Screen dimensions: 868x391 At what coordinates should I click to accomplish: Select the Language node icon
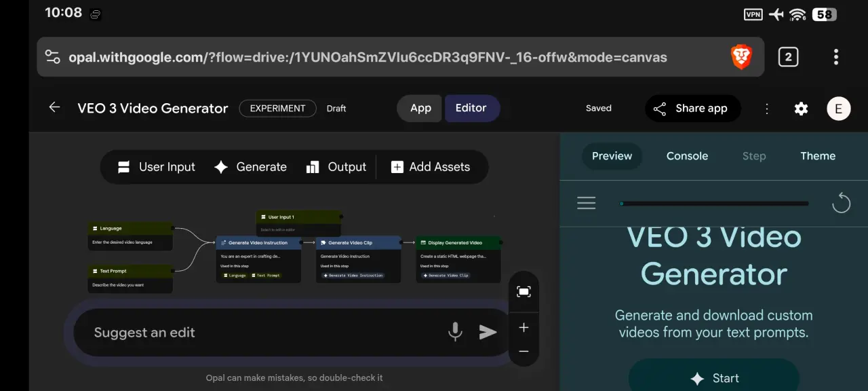(x=95, y=229)
